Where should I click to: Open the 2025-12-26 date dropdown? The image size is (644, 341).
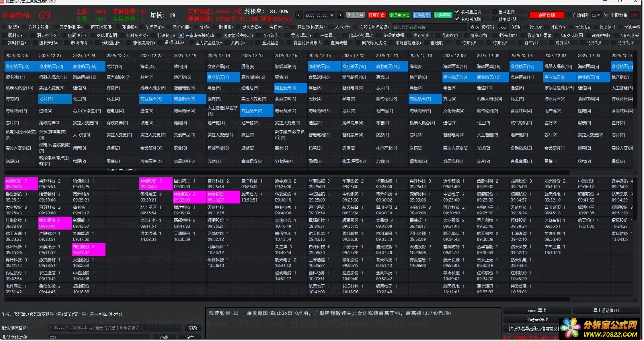332,15
